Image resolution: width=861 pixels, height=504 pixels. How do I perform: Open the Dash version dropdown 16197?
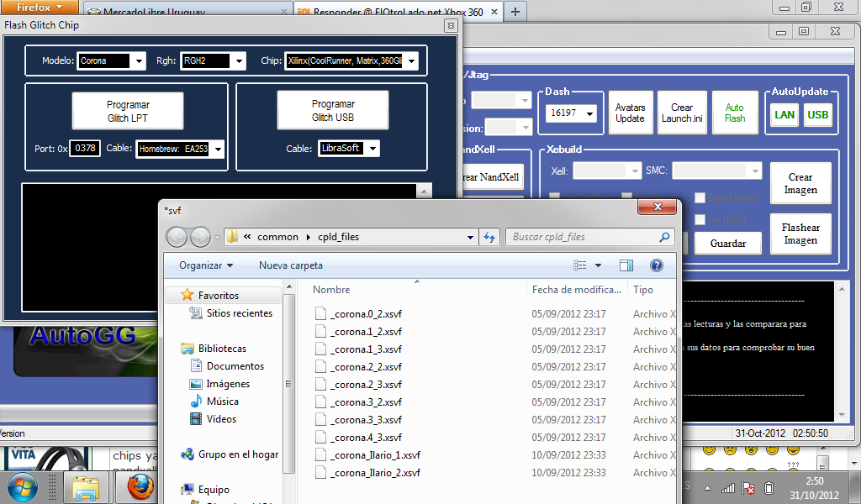point(589,113)
